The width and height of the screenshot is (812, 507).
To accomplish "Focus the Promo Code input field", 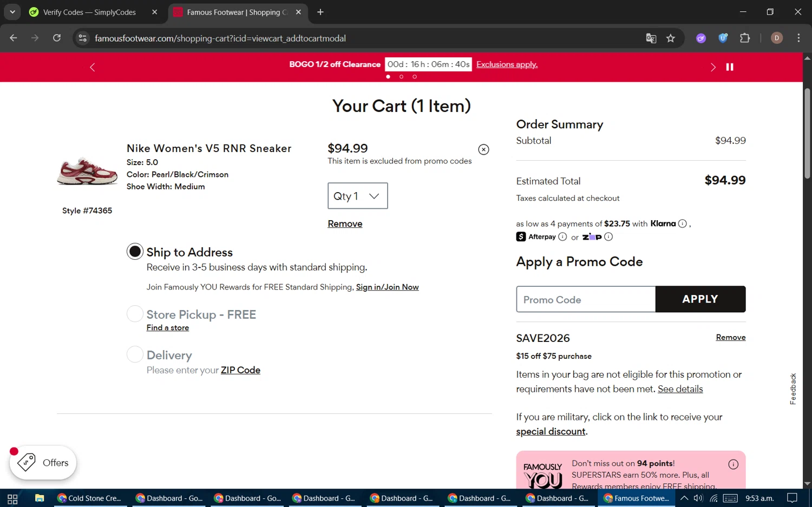I will point(586,299).
